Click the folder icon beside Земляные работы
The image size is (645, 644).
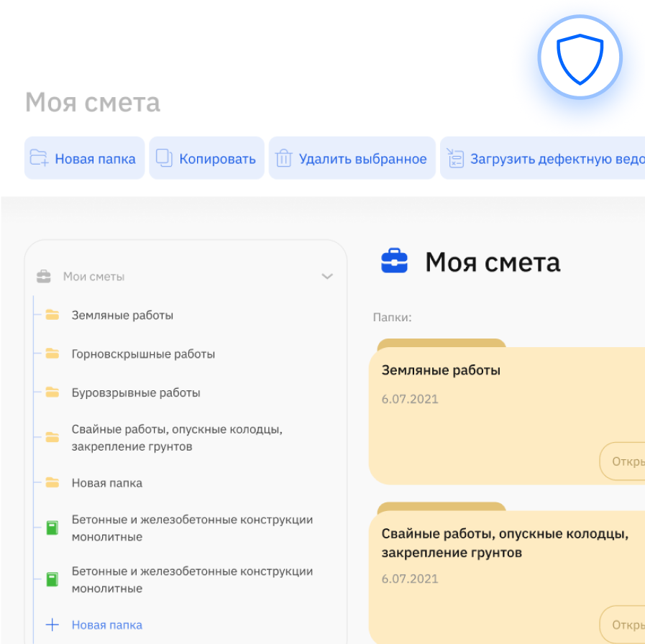tap(50, 315)
